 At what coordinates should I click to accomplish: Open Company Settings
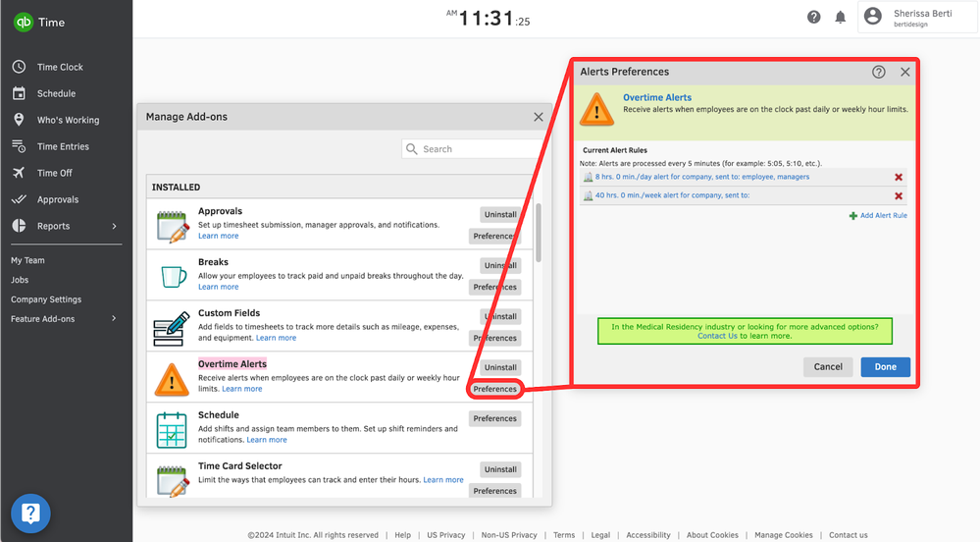(46, 299)
